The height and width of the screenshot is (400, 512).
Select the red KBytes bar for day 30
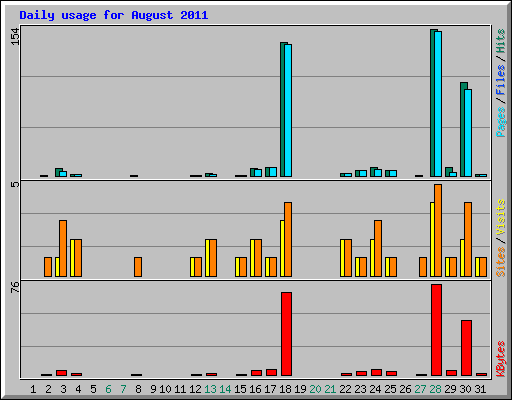(466, 348)
